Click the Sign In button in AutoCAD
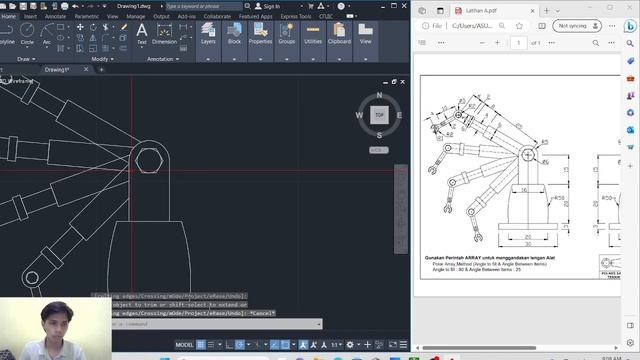The image size is (640, 360). (268, 6)
